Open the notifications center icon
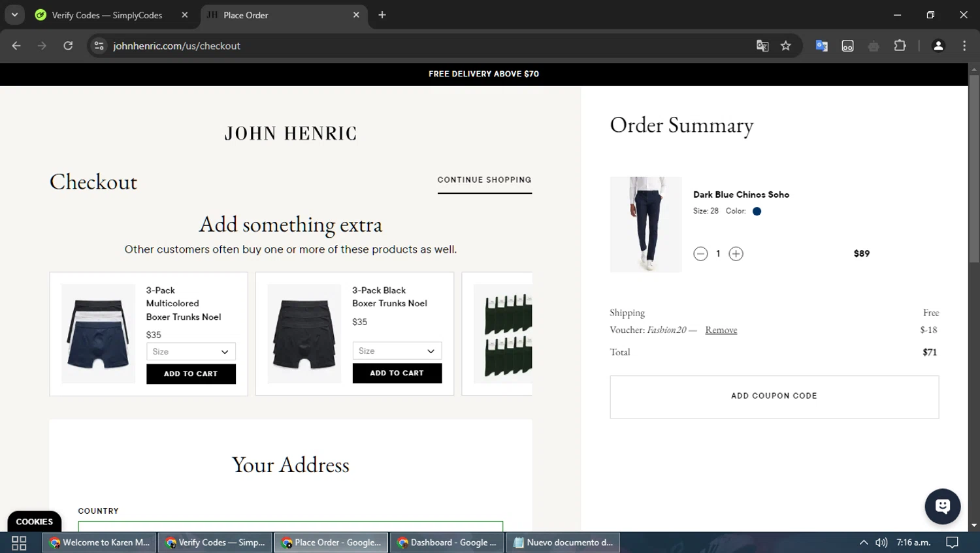This screenshot has width=980, height=553. (953, 543)
